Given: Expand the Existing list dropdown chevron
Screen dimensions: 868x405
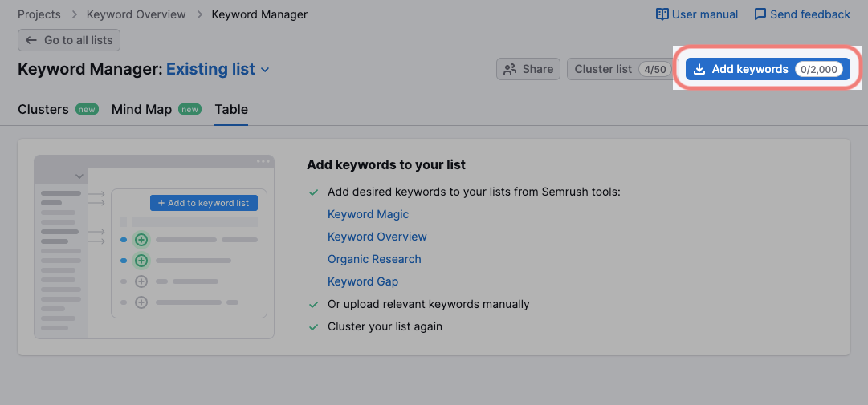Looking at the screenshot, I should tap(265, 70).
